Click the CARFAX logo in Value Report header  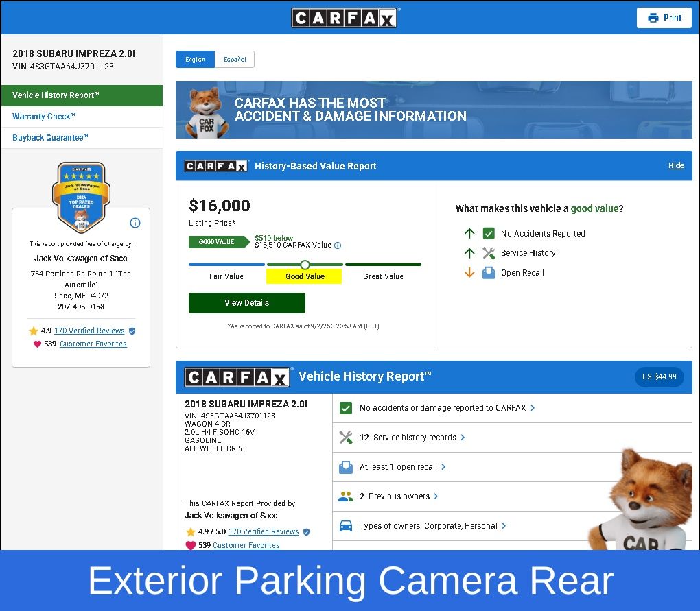click(216, 166)
